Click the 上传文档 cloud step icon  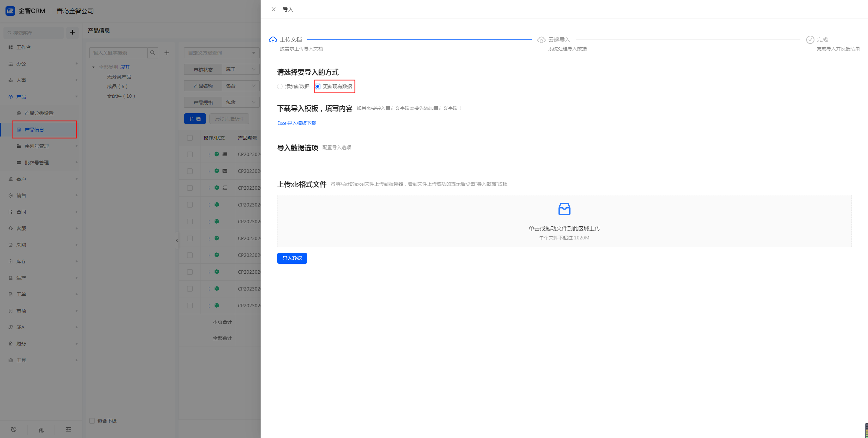coord(273,40)
